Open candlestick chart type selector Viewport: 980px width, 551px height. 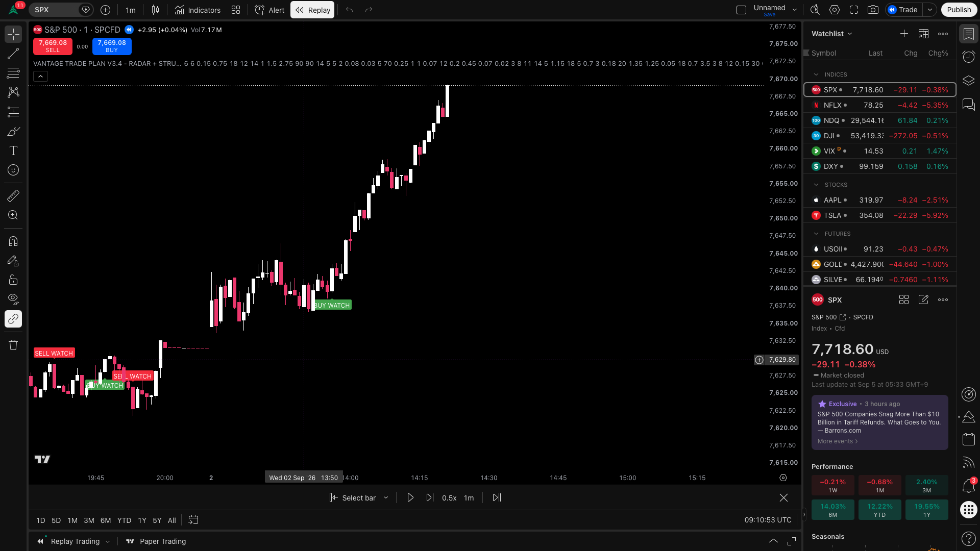155,10
